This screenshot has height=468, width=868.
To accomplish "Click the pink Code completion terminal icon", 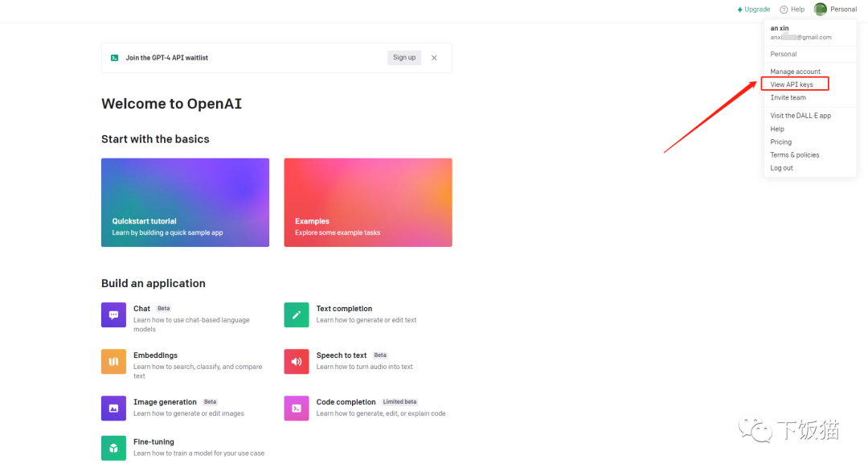I will click(x=296, y=408).
